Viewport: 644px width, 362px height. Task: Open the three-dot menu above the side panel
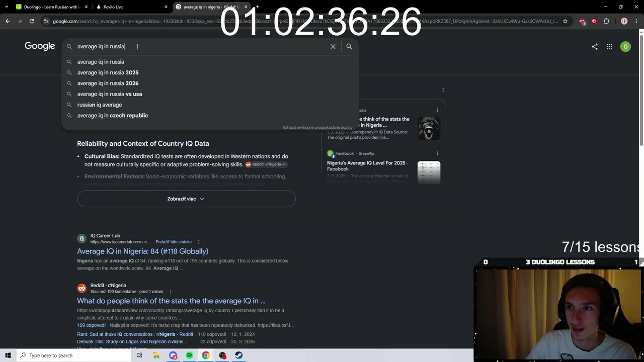tap(443, 90)
